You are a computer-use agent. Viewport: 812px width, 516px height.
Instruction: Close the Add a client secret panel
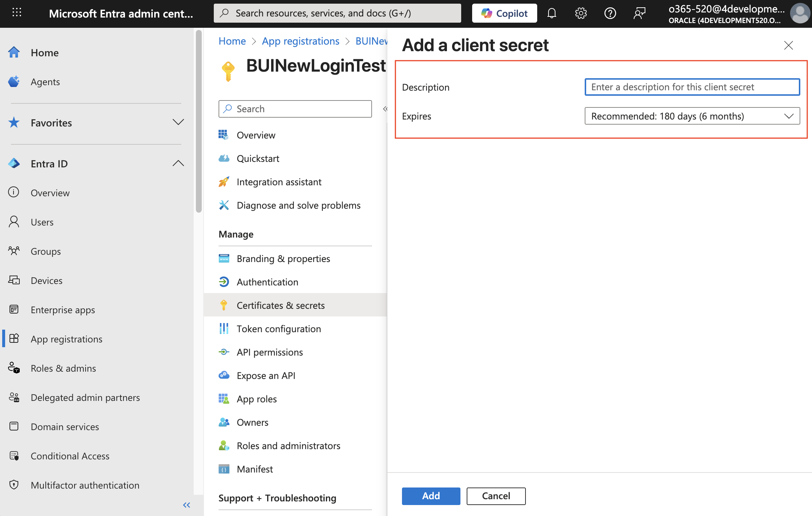pos(788,45)
